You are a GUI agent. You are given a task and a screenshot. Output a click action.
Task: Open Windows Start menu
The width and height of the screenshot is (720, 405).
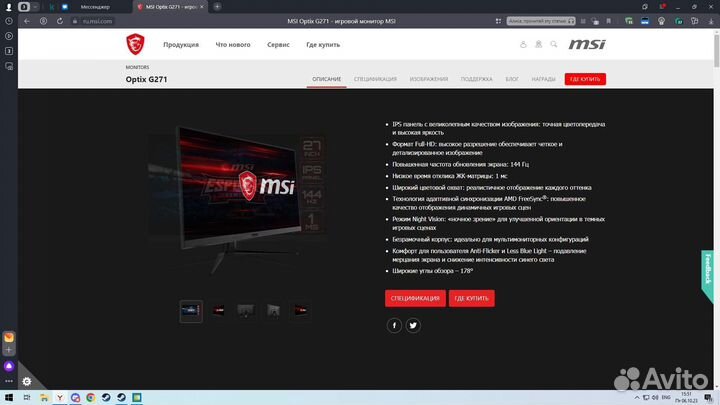click(x=9, y=398)
